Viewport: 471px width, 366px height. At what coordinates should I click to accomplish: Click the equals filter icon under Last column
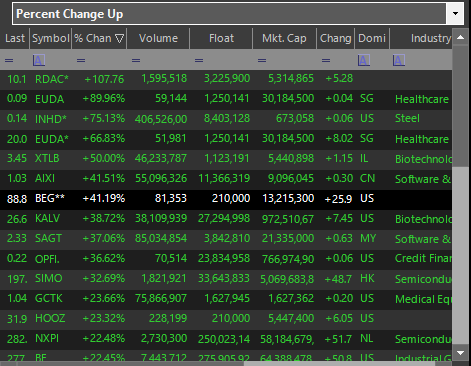[9, 61]
